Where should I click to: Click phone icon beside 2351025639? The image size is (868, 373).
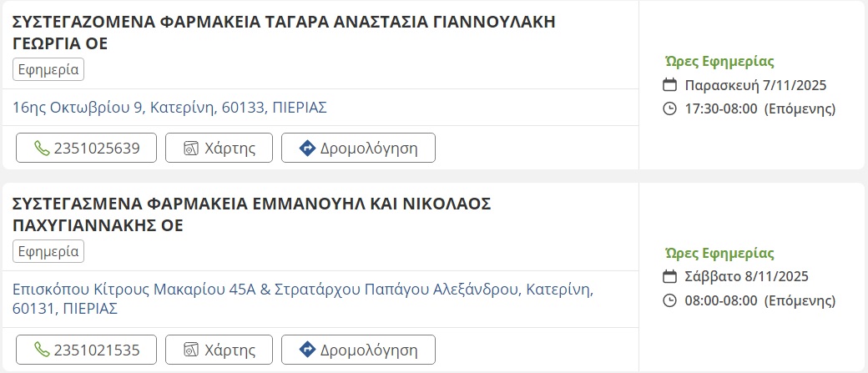(x=42, y=149)
